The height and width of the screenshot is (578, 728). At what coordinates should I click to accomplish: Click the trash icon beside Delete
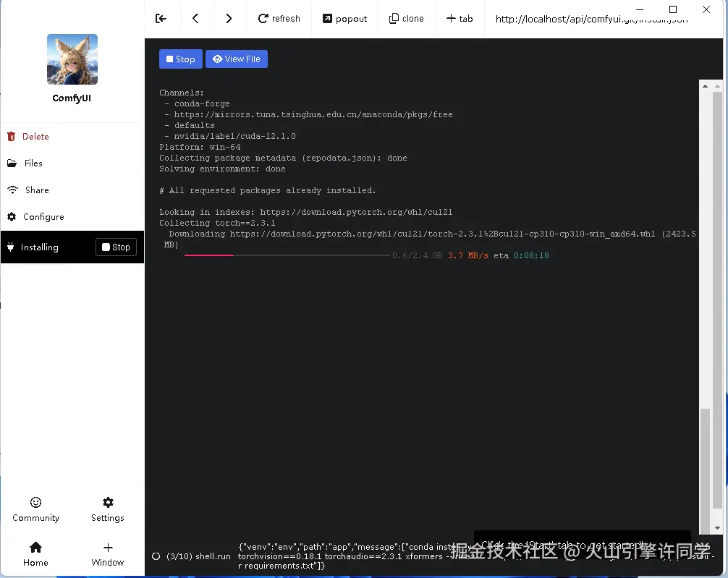tap(11, 137)
